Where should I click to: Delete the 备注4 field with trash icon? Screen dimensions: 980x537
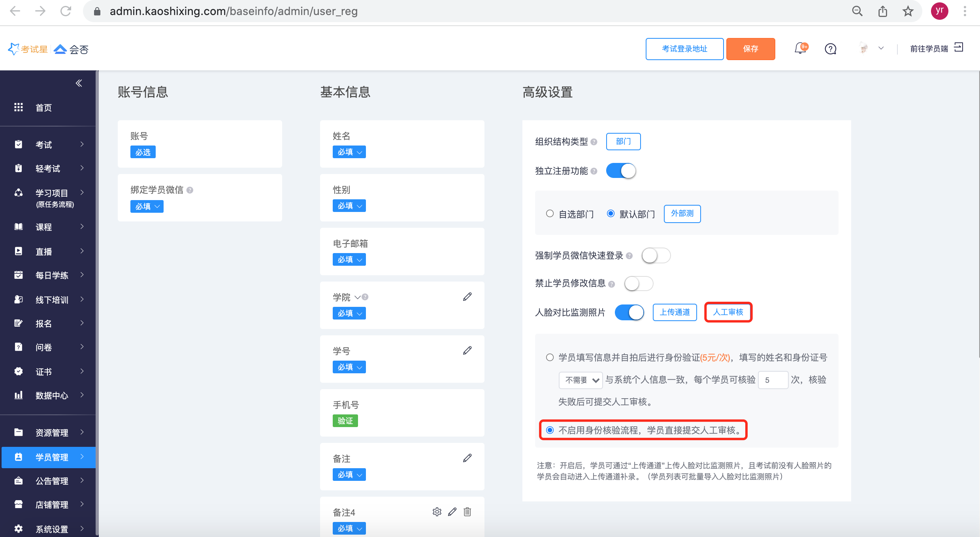[x=467, y=512]
